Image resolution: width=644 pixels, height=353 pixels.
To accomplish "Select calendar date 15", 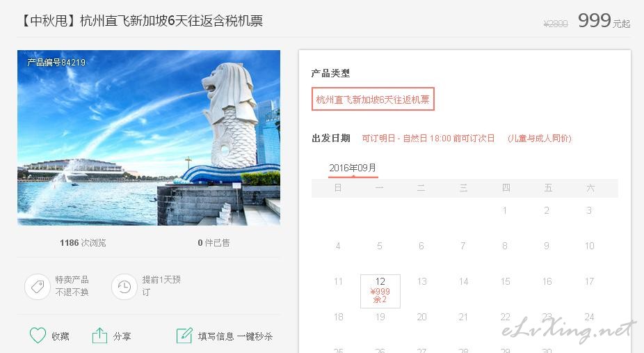I will pos(506,281).
